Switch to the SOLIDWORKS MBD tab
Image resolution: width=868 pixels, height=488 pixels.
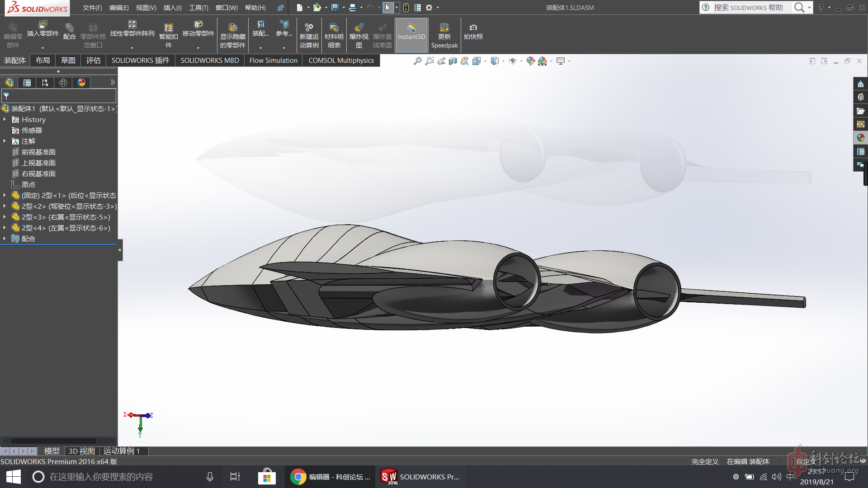(x=210, y=61)
